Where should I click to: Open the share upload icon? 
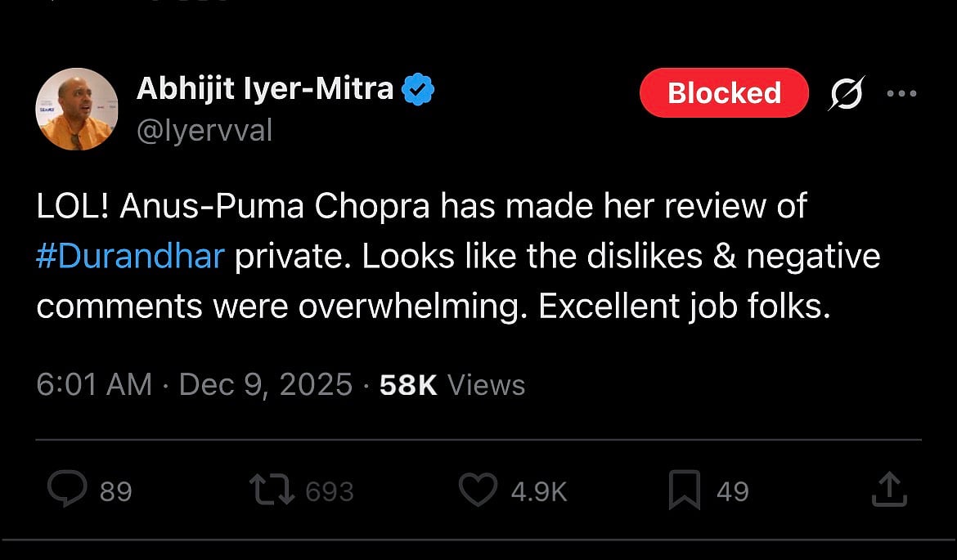(x=888, y=490)
